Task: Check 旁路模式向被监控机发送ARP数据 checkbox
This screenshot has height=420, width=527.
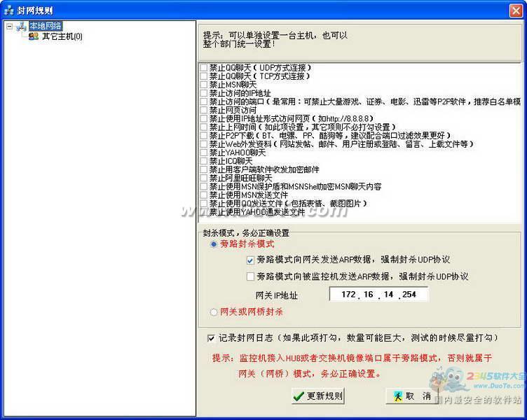Action: [x=250, y=276]
